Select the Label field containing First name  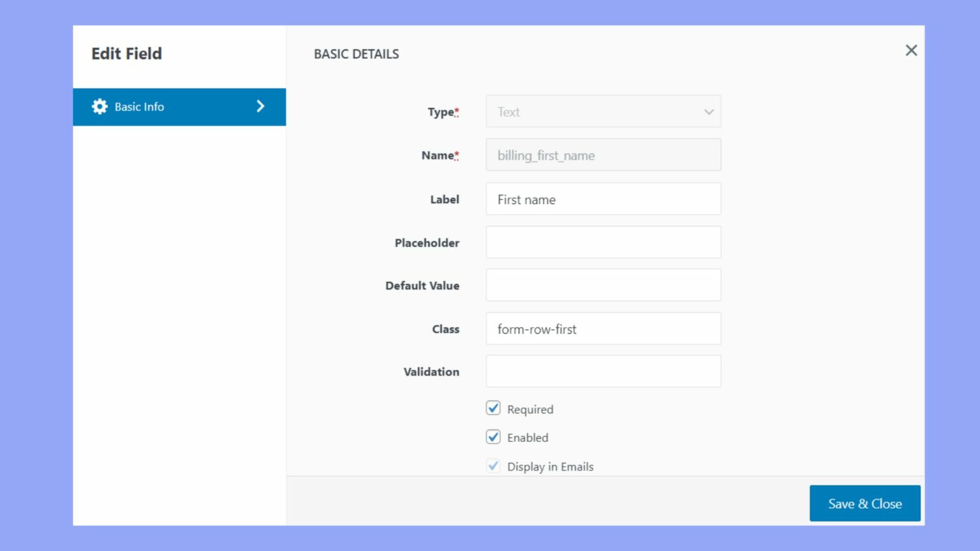click(x=603, y=198)
